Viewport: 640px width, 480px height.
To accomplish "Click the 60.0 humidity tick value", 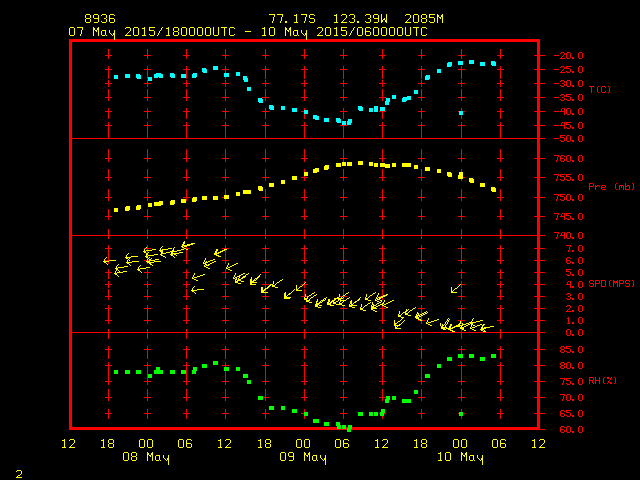I will [x=571, y=429].
